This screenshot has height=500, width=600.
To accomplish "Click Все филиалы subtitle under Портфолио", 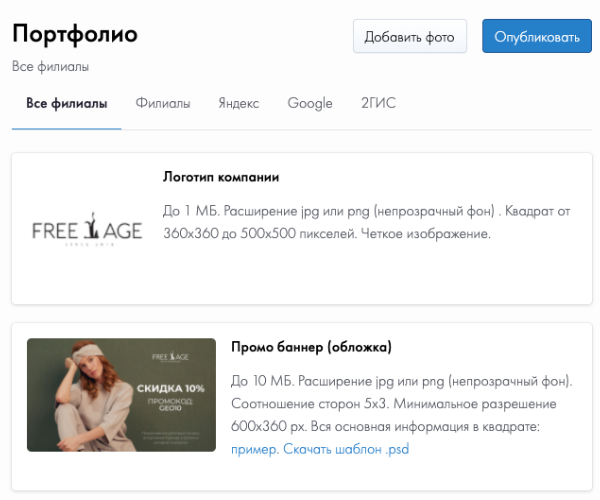I will click(x=51, y=67).
